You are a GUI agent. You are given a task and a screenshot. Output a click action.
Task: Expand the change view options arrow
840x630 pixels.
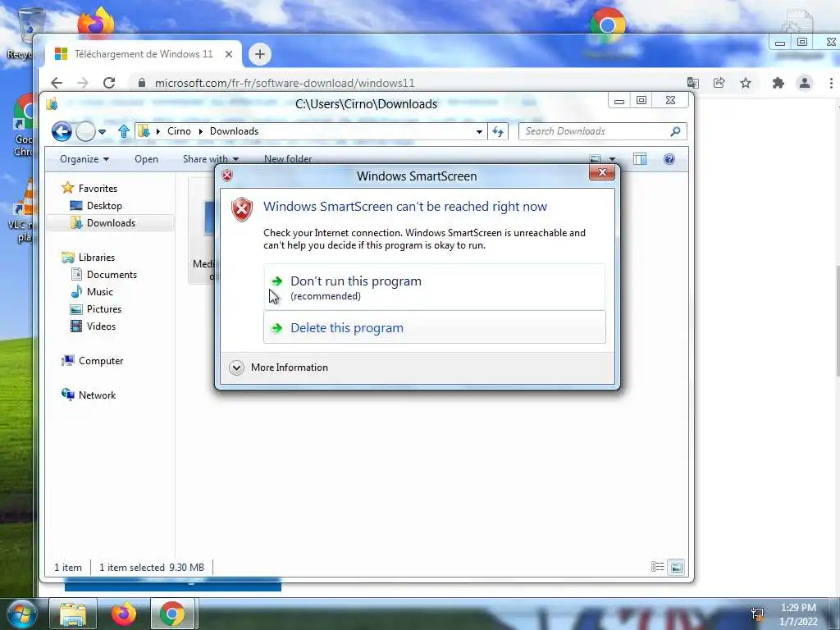612,159
